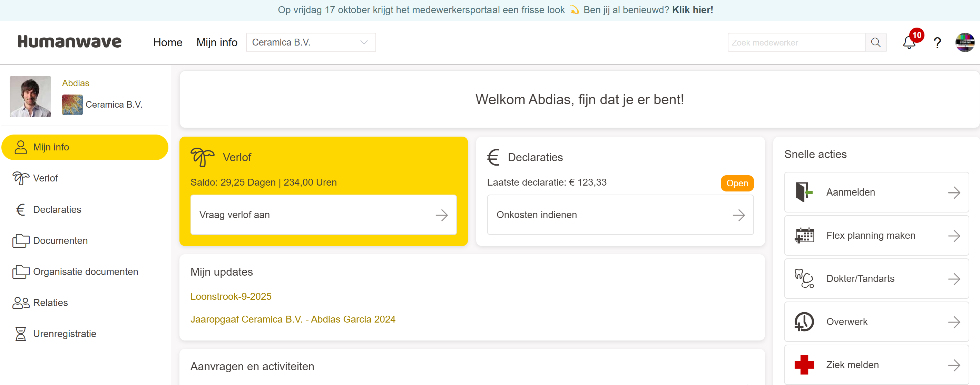Open Home in top navigation
The image size is (980, 385).
coord(167,43)
